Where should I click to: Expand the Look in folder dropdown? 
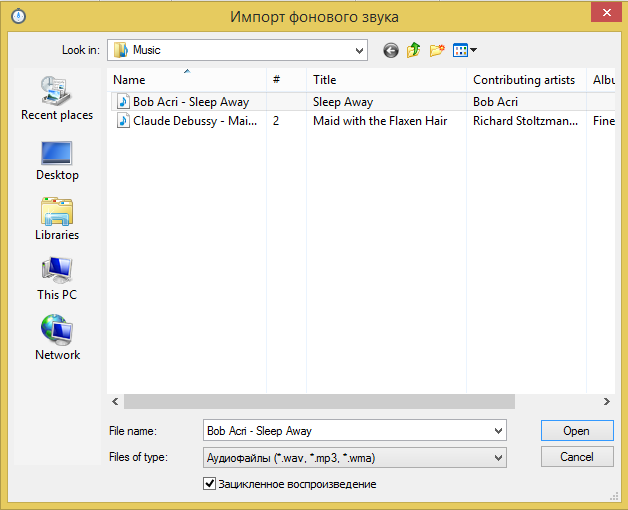point(359,50)
